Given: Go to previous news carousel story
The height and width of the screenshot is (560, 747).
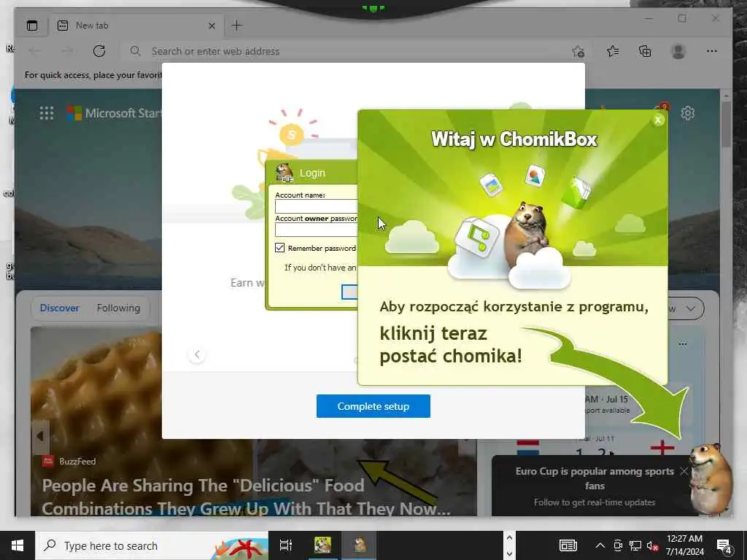Looking at the screenshot, I should pyautogui.click(x=41, y=436).
